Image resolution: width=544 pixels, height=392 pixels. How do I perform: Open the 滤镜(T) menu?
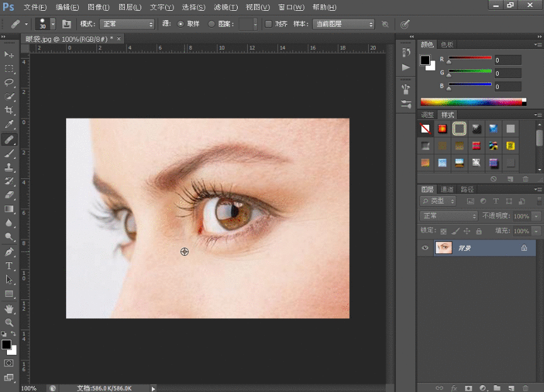[x=226, y=8]
